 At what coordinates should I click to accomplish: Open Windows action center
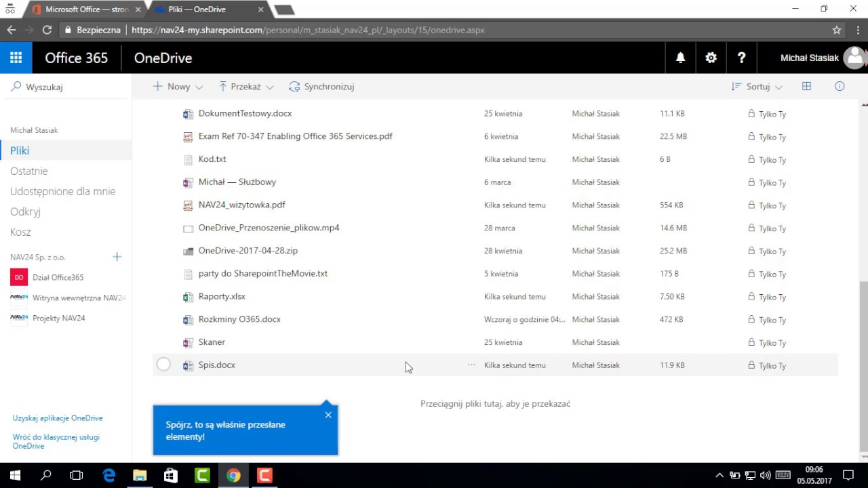click(848, 475)
